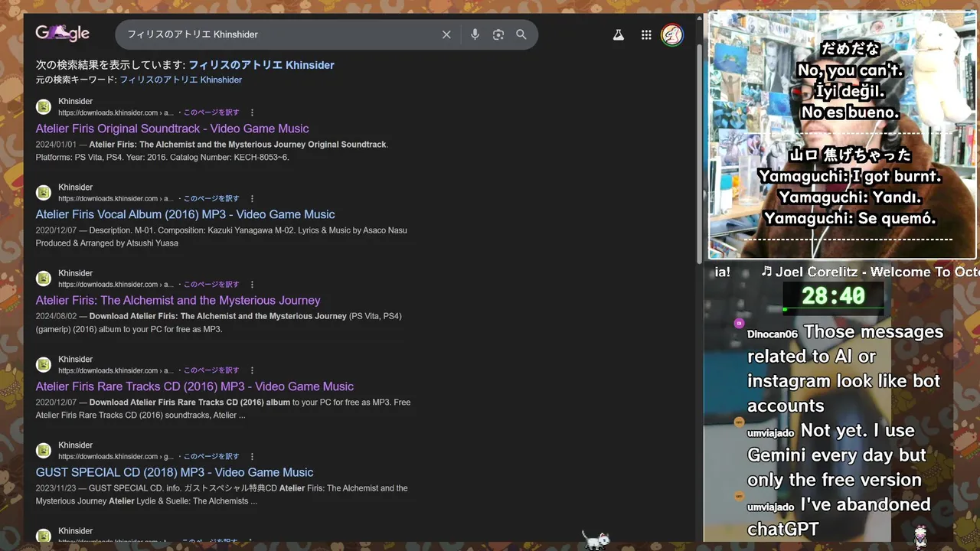Translate the Rare Tracks CD result page
Image resolution: width=980 pixels, height=551 pixels.
point(211,370)
